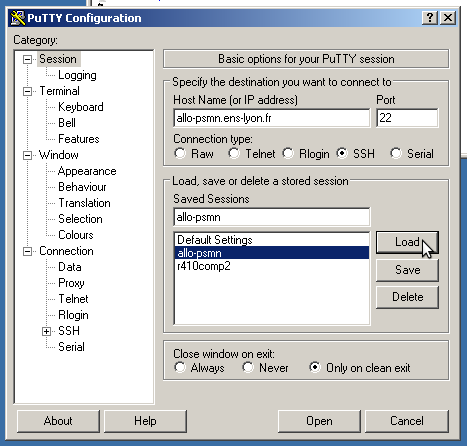Open the SSH category in tree

[69, 331]
